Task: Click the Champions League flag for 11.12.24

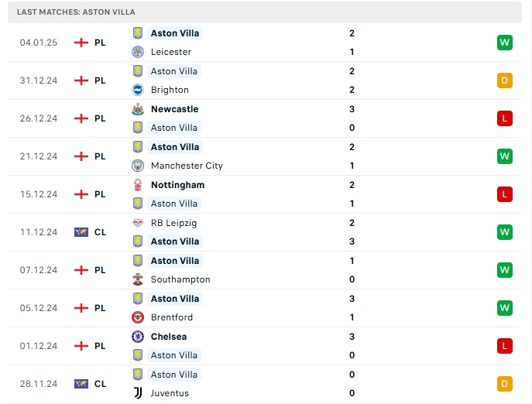Action: point(81,232)
